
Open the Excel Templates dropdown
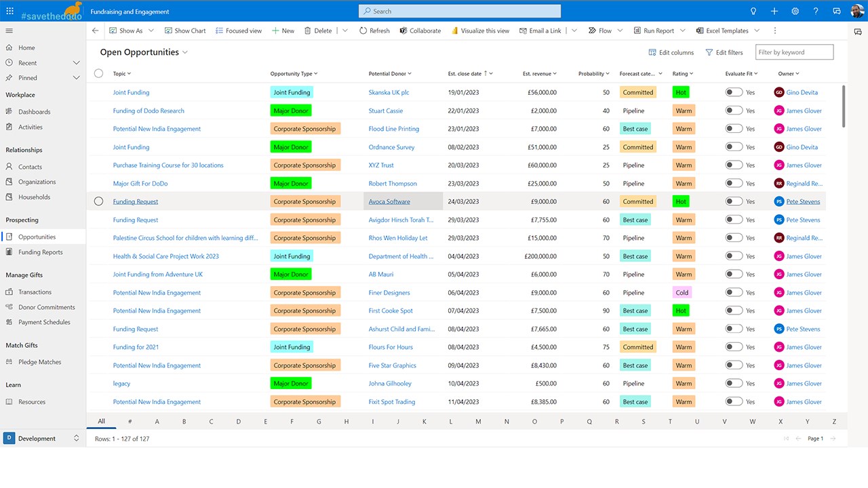(757, 30)
